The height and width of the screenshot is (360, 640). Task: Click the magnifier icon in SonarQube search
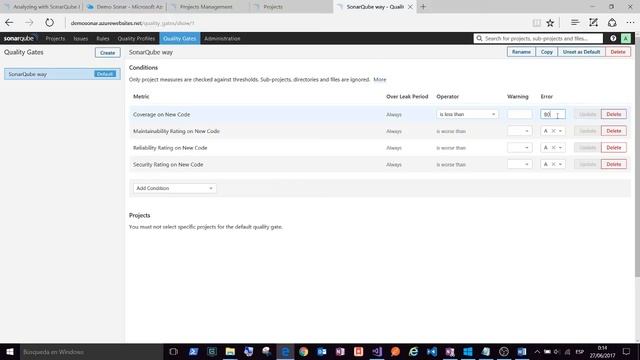coord(480,38)
